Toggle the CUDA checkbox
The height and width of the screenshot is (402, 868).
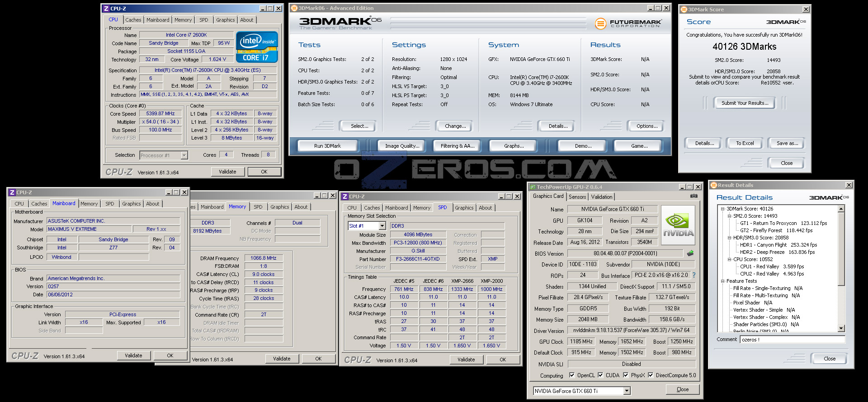(x=600, y=375)
